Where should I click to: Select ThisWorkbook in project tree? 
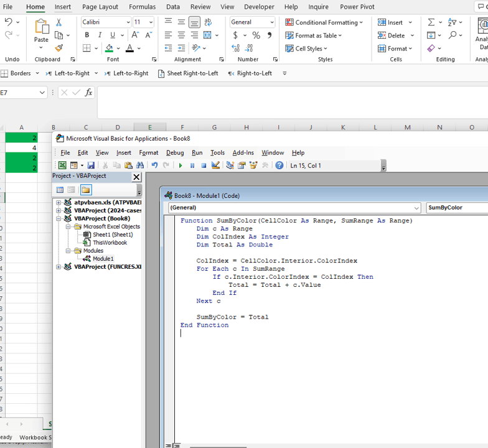coord(110,243)
